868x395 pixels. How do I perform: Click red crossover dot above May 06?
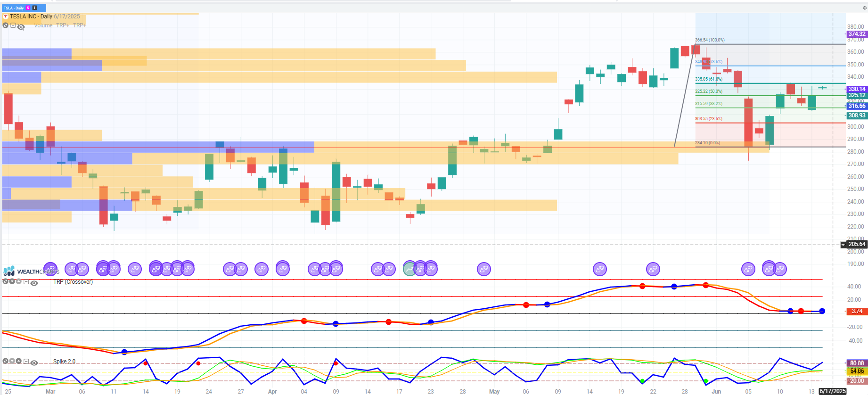coord(526,305)
